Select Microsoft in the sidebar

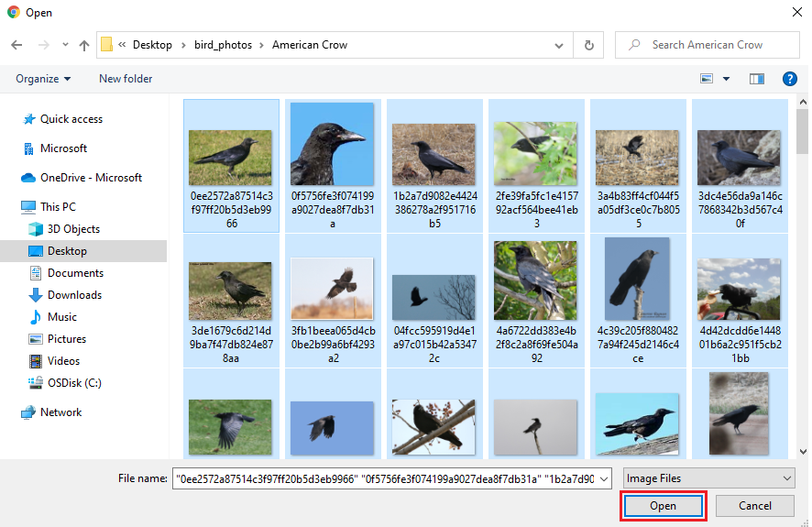click(x=55, y=148)
